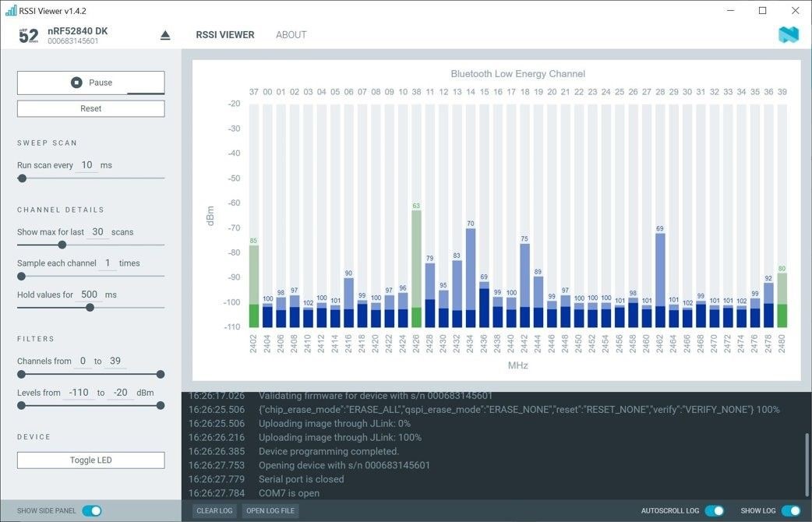
Task: Click the Run scan every slider handle
Action: pos(21,178)
